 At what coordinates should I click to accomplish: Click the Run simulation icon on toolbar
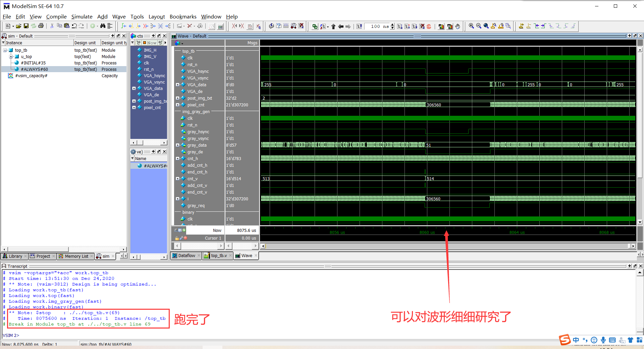click(400, 26)
